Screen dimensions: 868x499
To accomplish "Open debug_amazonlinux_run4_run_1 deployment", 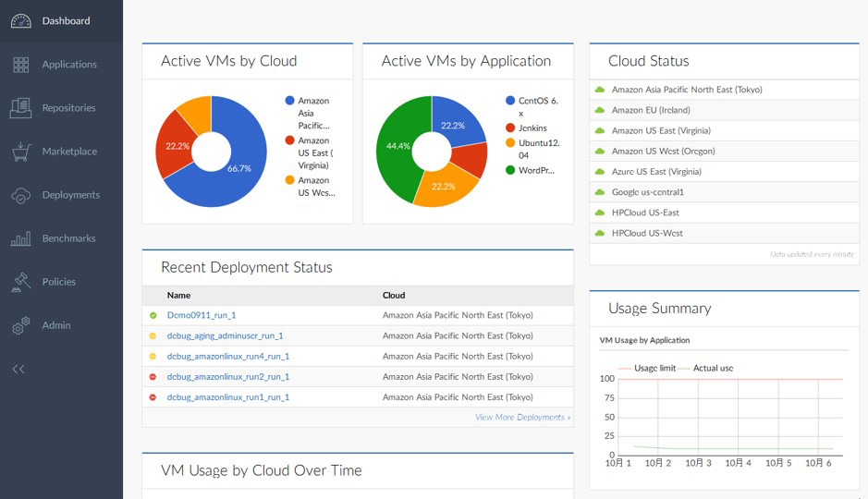I will (227, 356).
